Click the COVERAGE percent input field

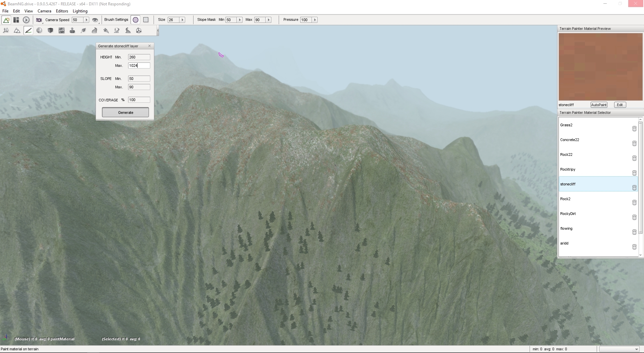[x=139, y=100]
